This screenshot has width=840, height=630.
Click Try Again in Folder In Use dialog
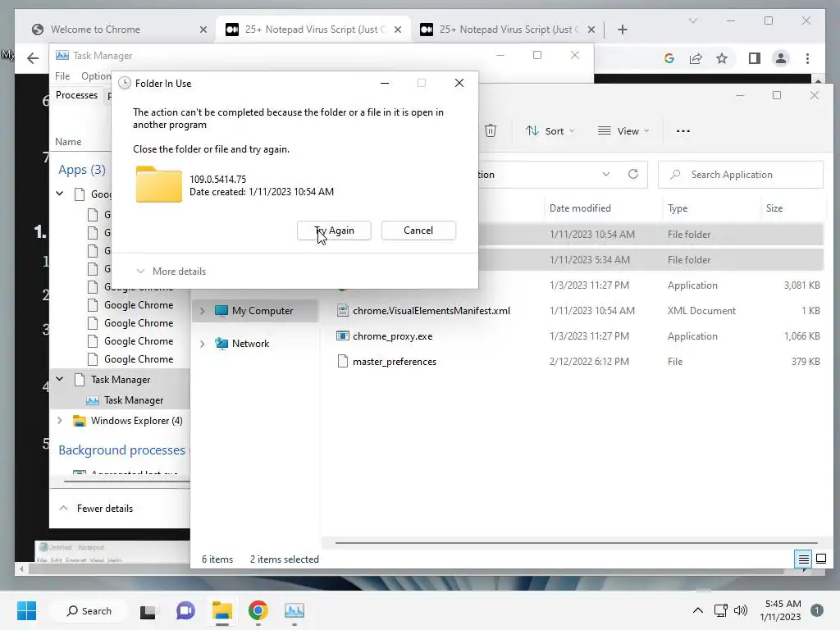(x=334, y=231)
